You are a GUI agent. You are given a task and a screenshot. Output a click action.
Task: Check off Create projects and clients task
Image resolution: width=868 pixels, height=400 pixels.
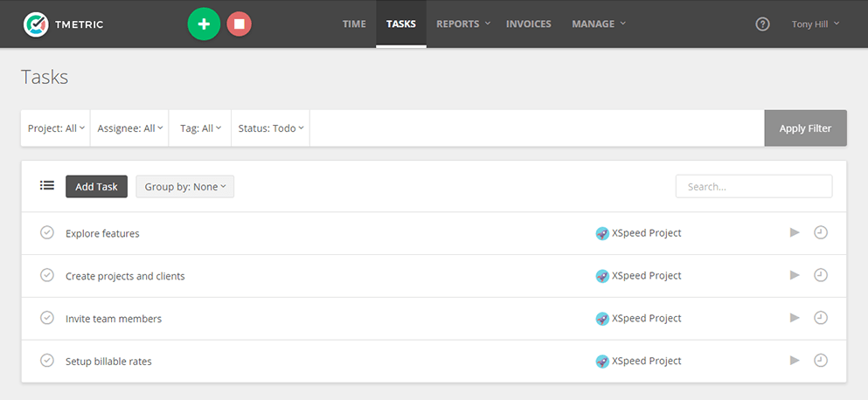click(x=47, y=275)
